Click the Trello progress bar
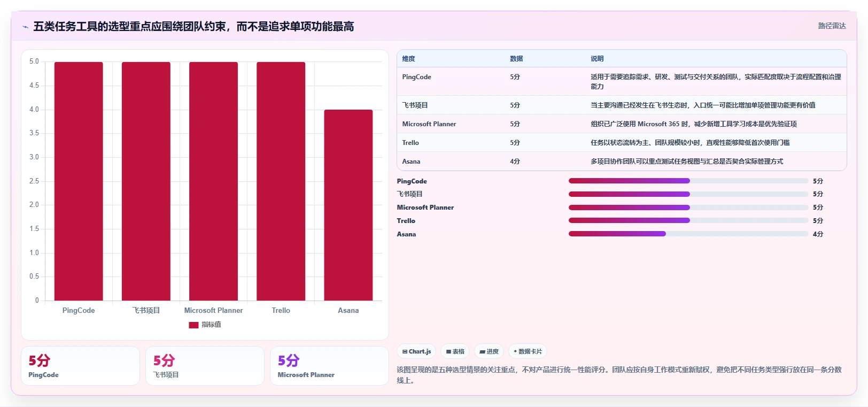The image size is (868, 407). click(x=688, y=220)
